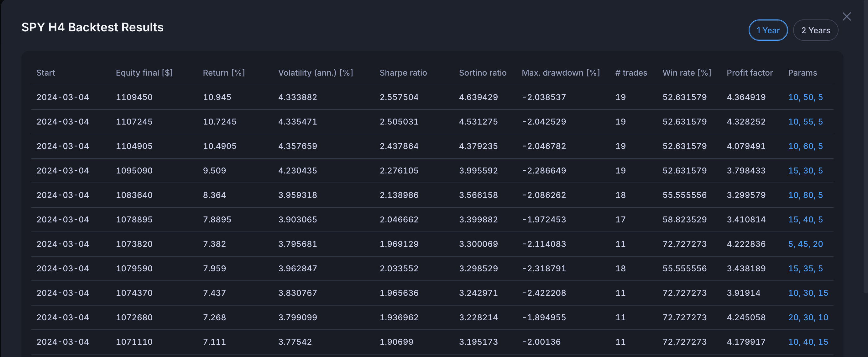Viewport: 868px width, 357px height.
Task: Select equity value 1109450
Action: [x=134, y=97]
